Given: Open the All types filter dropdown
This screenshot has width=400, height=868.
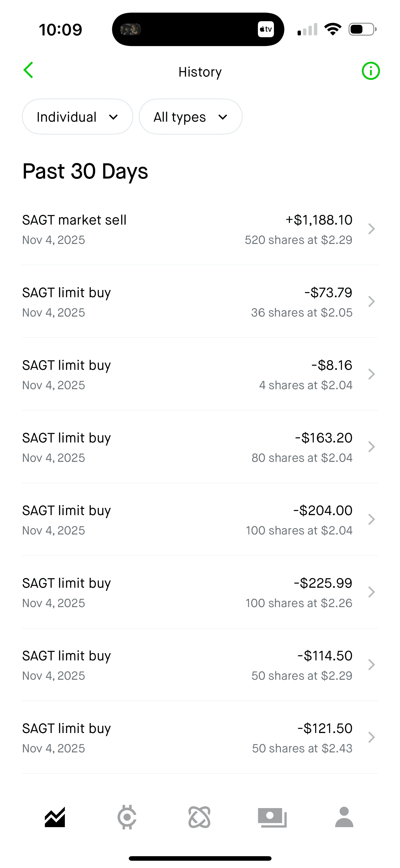Looking at the screenshot, I should click(191, 117).
